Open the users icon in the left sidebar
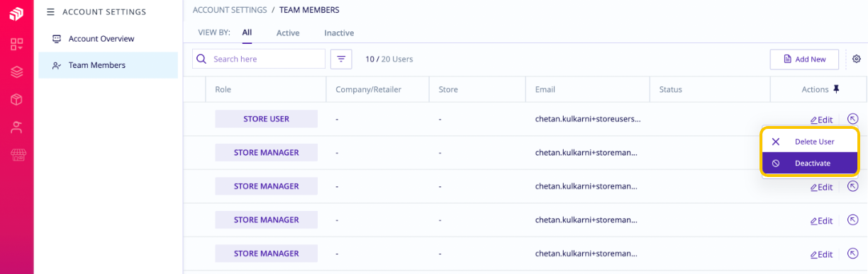The width and height of the screenshot is (868, 274). point(16,127)
